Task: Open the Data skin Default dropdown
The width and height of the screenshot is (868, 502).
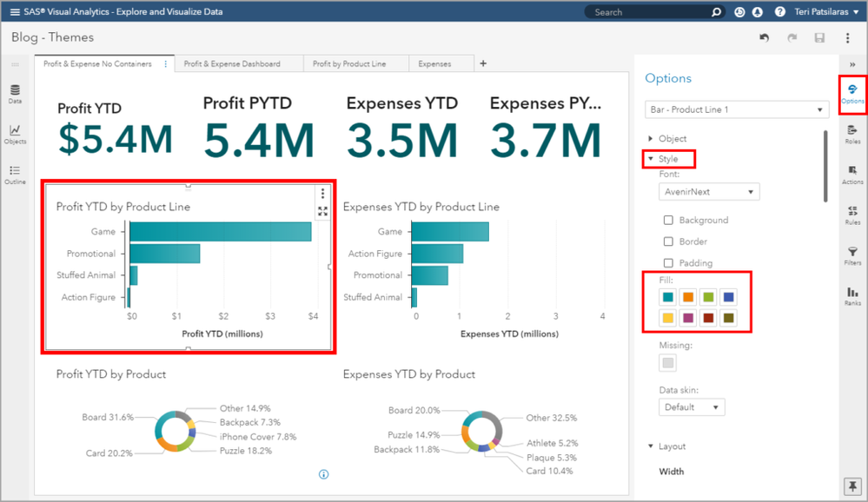Action: tap(692, 407)
